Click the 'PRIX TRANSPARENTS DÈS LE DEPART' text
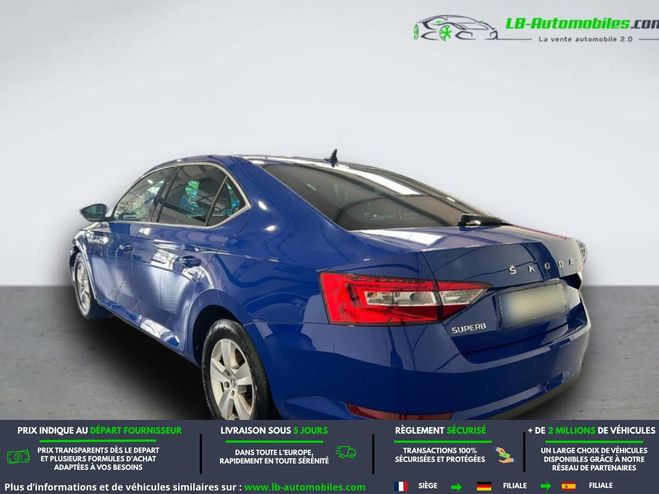The width and height of the screenshot is (659, 494). click(98, 450)
